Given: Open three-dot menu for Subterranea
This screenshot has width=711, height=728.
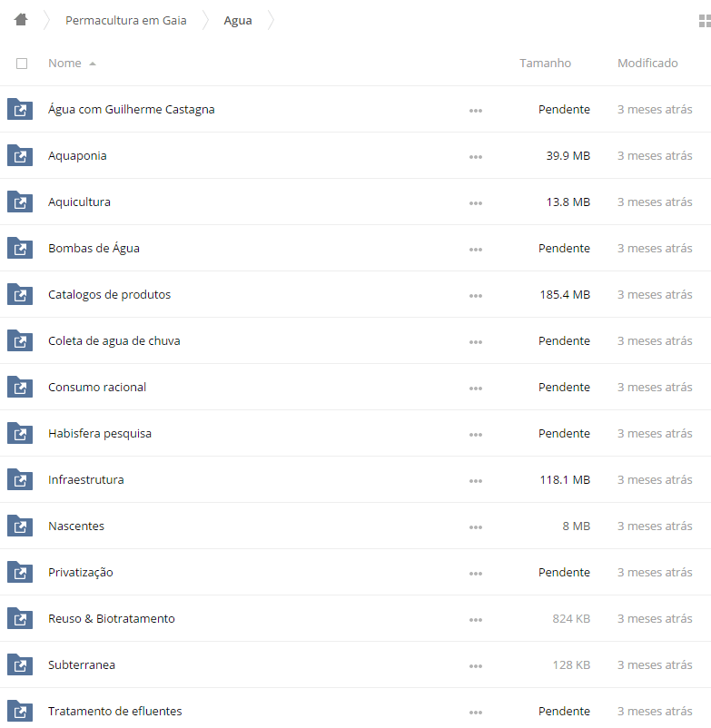Looking at the screenshot, I should pos(476,666).
